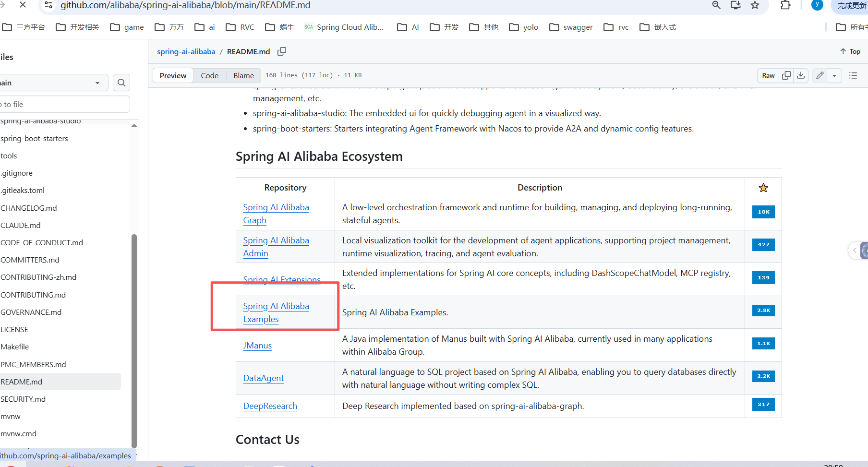The height and width of the screenshot is (467, 868).
Task: Open the DataAgent repository link
Action: pyautogui.click(x=264, y=378)
